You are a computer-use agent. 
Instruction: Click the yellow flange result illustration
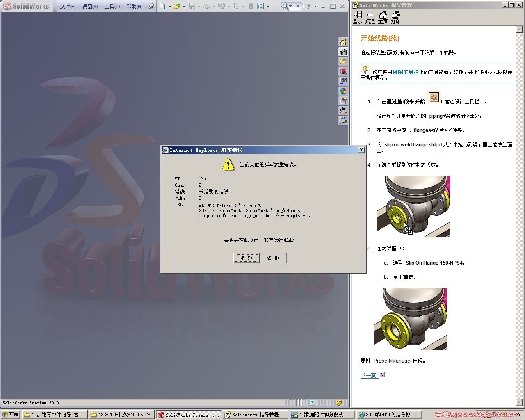pyautogui.click(x=410, y=319)
